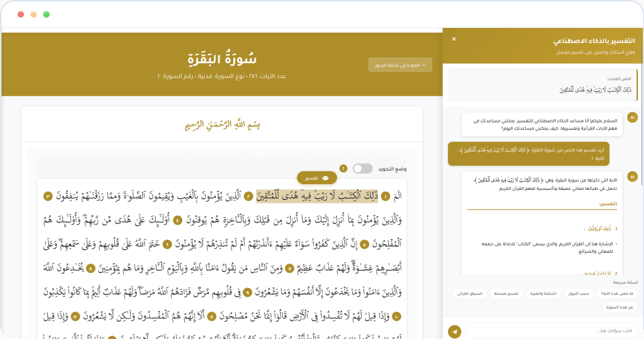Click the AI avatar on the welcome message
The image size is (644, 339).
click(632, 117)
